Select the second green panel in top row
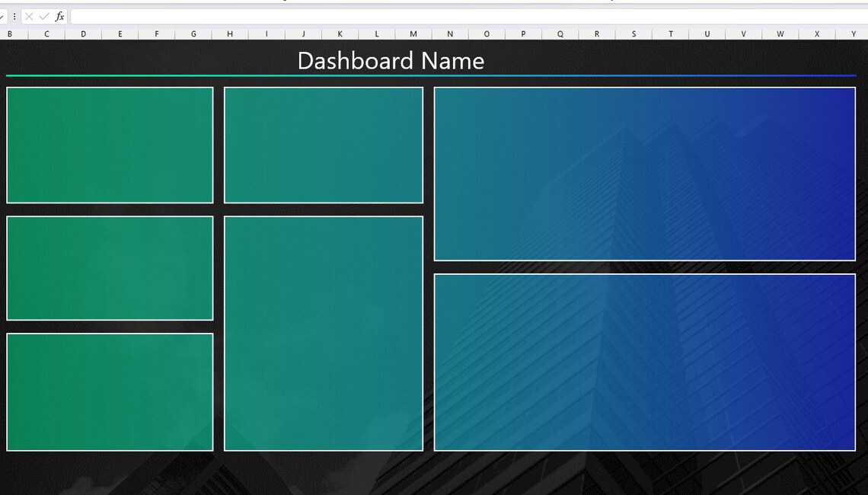 (x=323, y=145)
